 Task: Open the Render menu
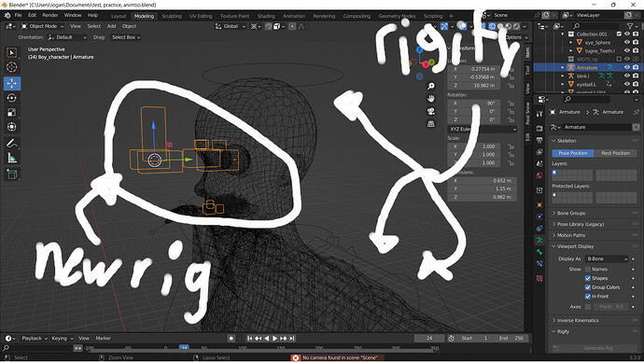coord(50,15)
